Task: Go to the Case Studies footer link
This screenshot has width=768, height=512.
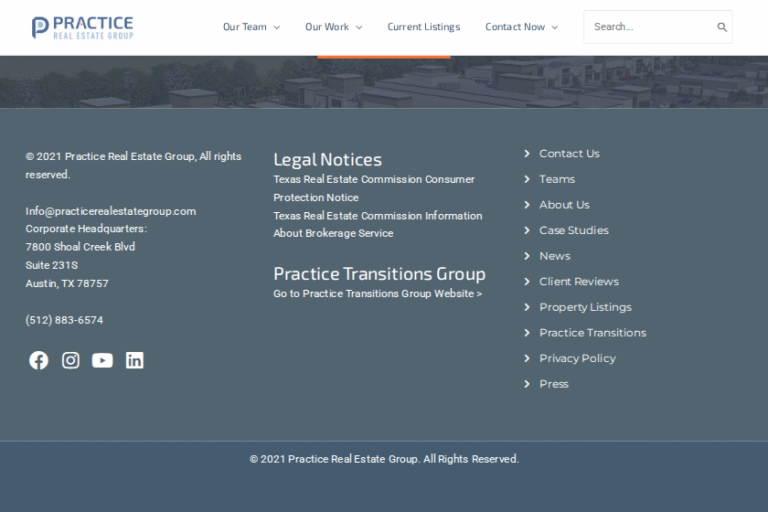Action: 573,231
